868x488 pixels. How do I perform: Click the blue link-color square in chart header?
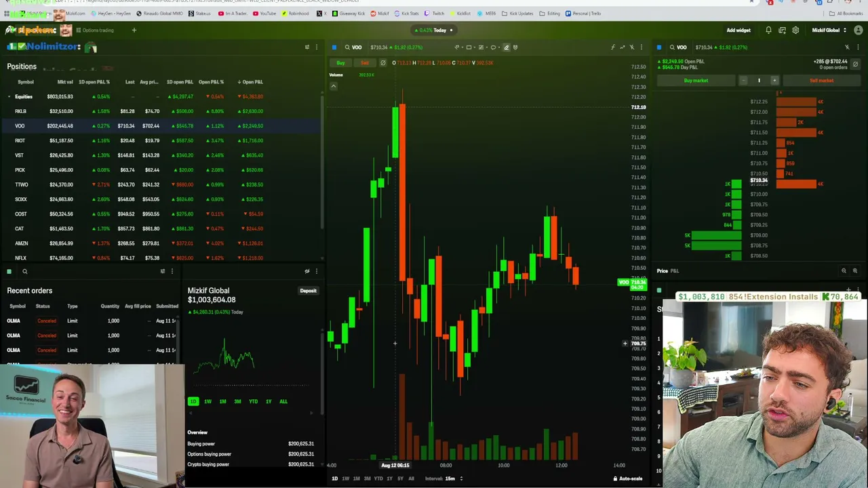[x=334, y=47]
